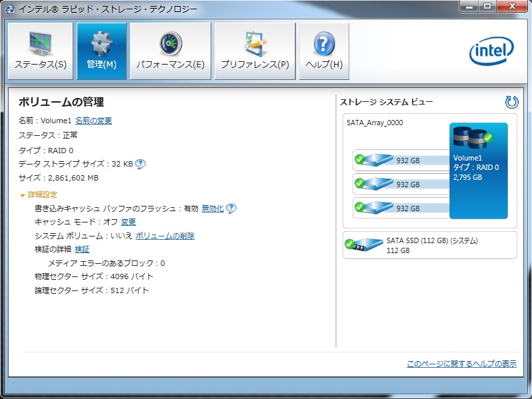Click サイズ : 2,861,602 MB text
This screenshot has height=399, width=532.
(x=59, y=178)
